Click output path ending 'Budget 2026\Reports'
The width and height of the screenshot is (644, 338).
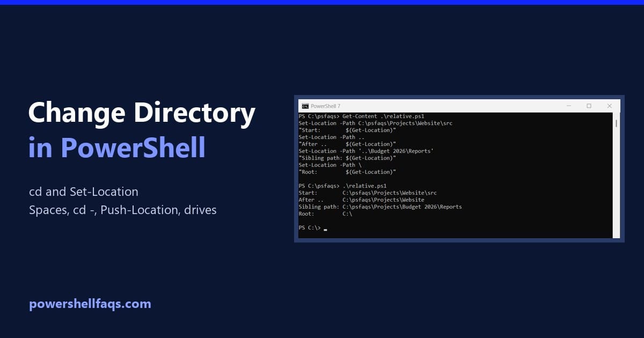pyautogui.click(x=402, y=207)
